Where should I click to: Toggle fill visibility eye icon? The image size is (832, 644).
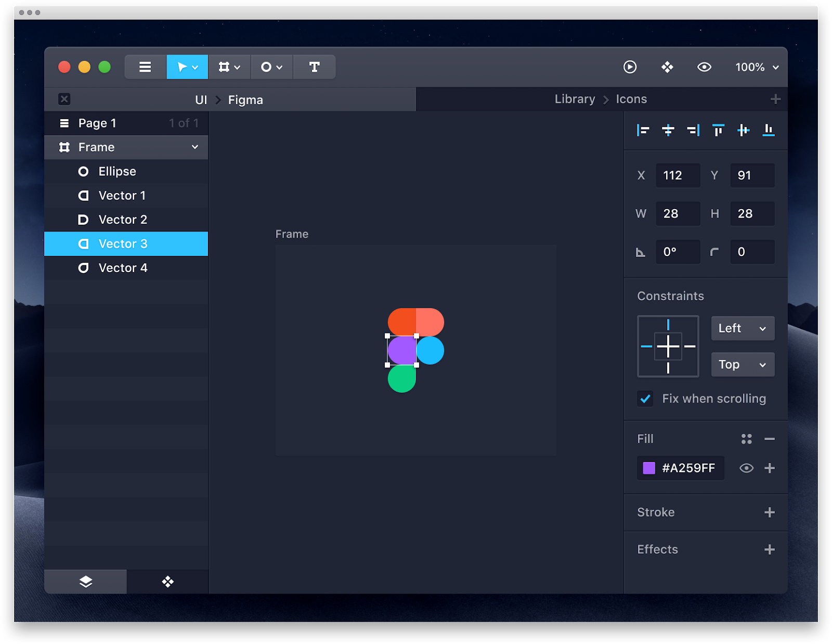(746, 468)
